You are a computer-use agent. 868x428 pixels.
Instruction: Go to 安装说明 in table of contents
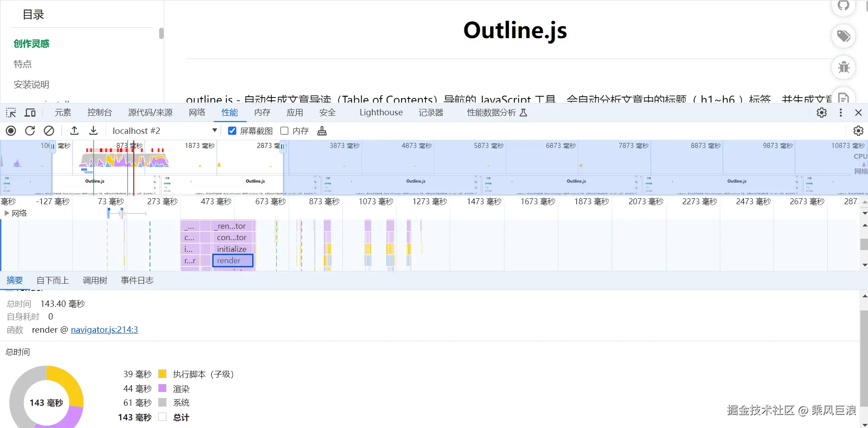pos(31,84)
